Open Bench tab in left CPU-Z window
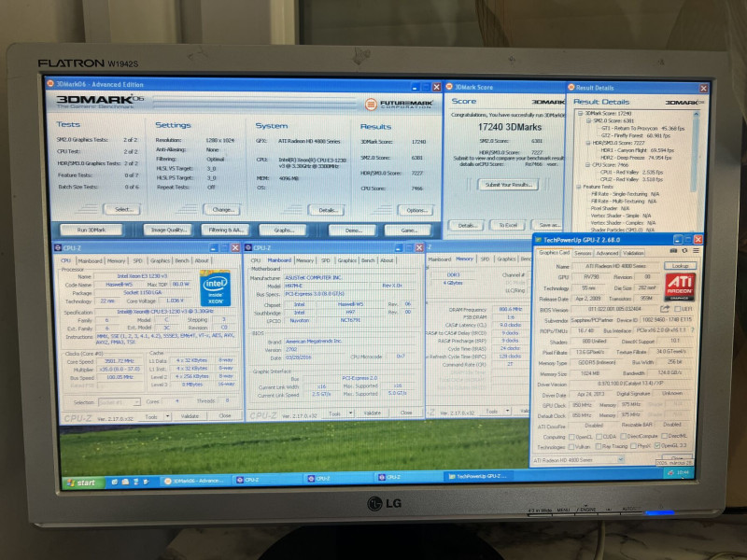The height and width of the screenshot is (560, 747). [x=182, y=260]
